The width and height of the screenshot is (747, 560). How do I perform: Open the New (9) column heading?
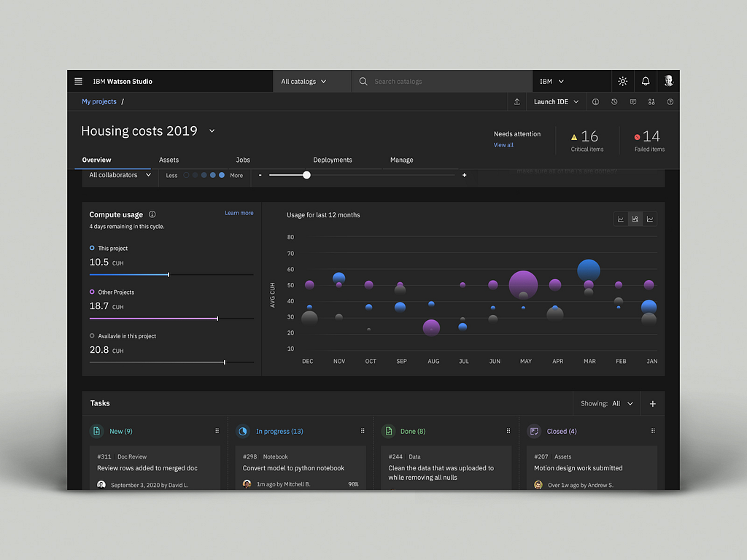121,432
